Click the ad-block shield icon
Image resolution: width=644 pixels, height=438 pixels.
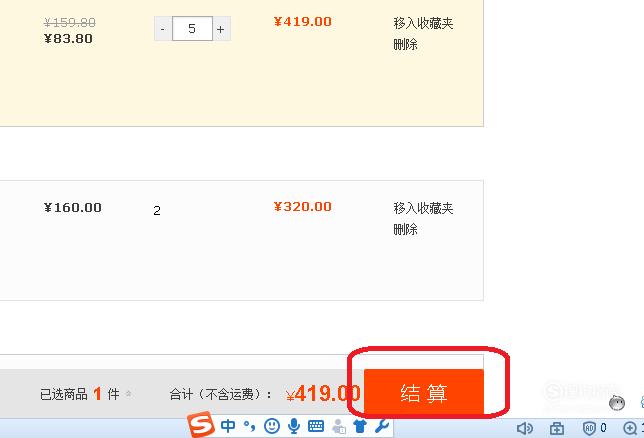click(x=589, y=429)
